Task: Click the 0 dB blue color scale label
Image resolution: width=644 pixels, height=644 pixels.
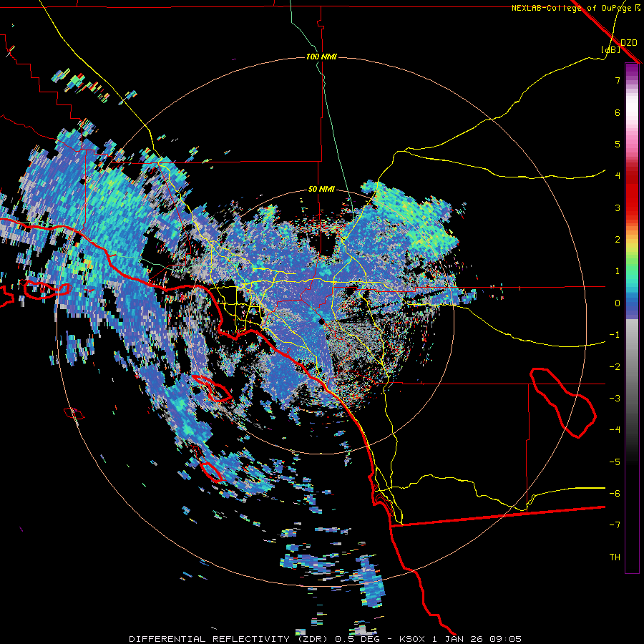Action: pyautogui.click(x=618, y=303)
